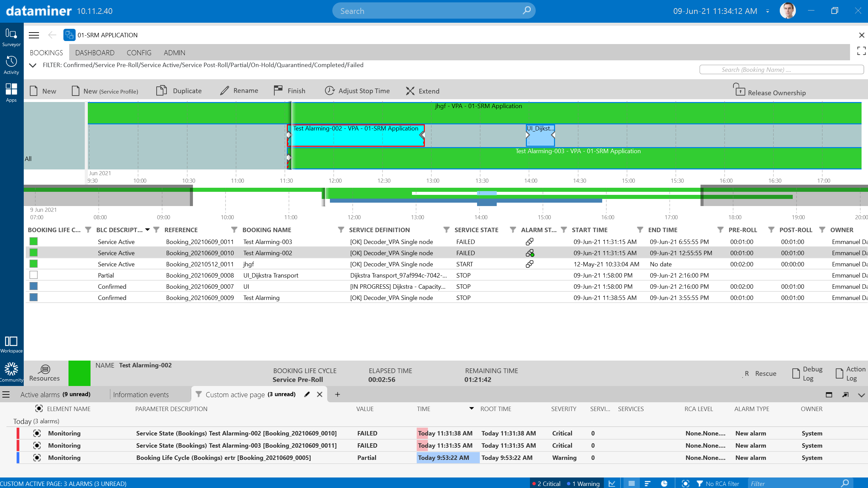Click the Adjust Stop Time icon
868x488 pixels.
tap(330, 91)
